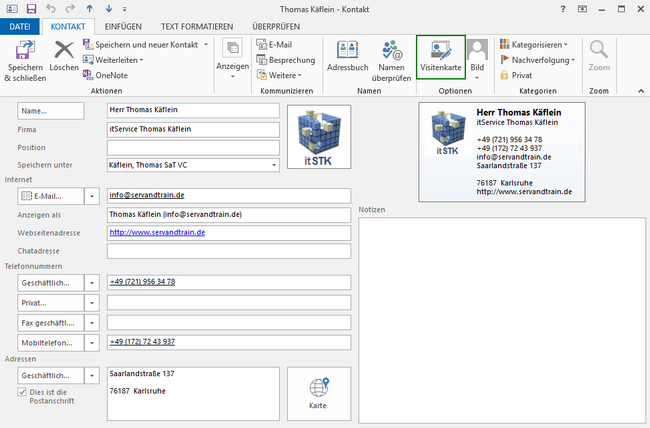Click in the Notizen text area
Viewport: 650px width, 428px height.
click(x=502, y=321)
